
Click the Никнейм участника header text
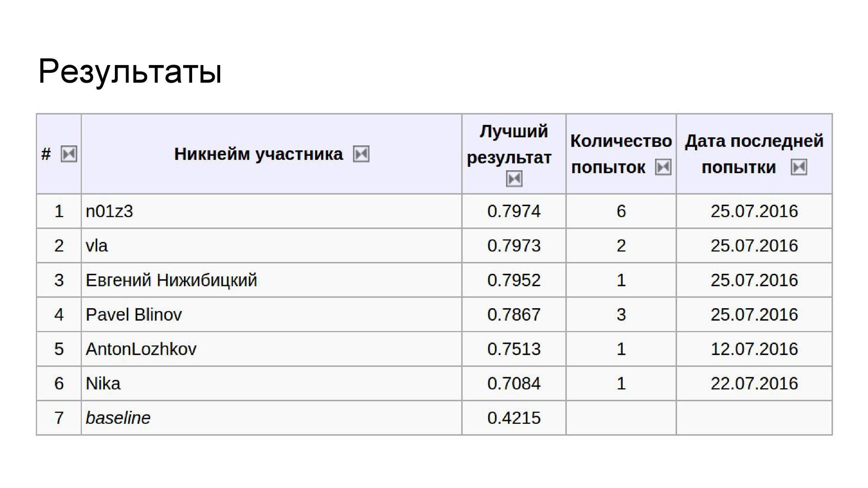click(x=258, y=154)
